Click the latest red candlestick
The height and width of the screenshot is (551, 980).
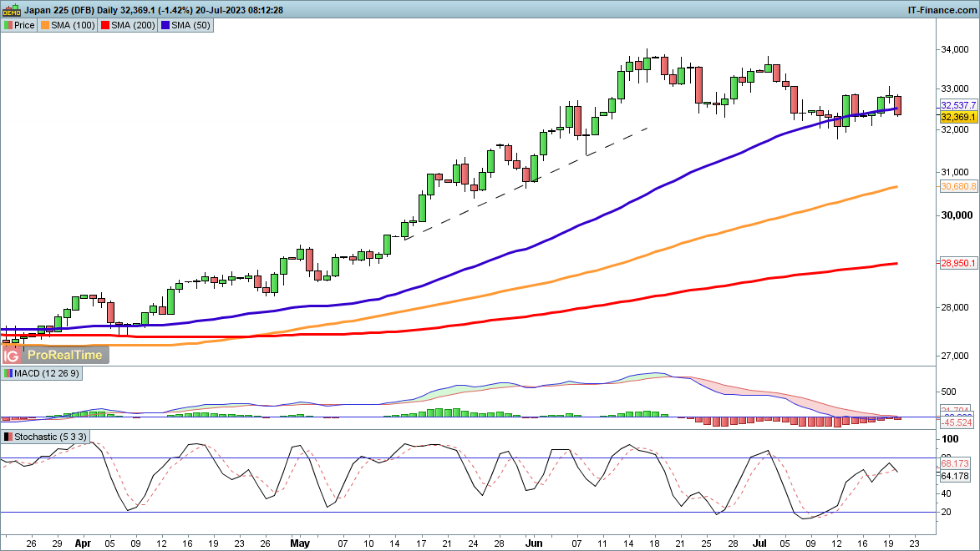pyautogui.click(x=898, y=105)
